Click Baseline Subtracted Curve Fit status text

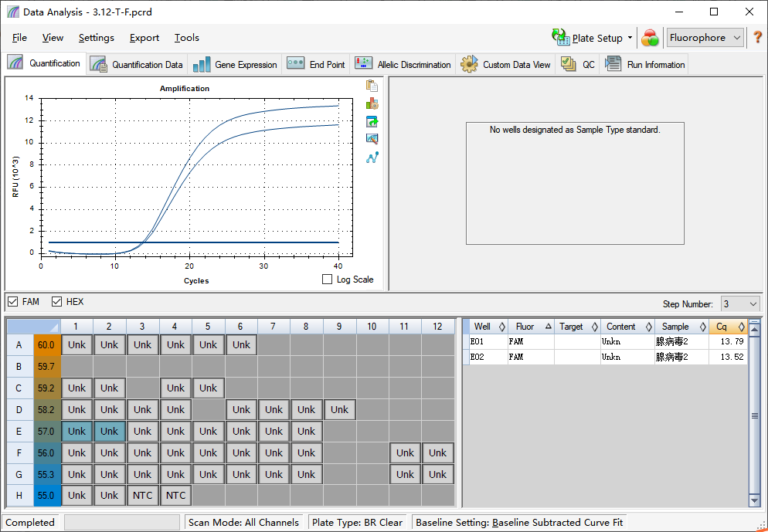click(557, 522)
